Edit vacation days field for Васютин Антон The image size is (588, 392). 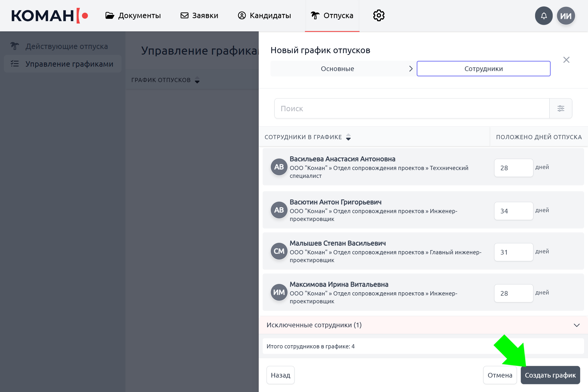[513, 211]
